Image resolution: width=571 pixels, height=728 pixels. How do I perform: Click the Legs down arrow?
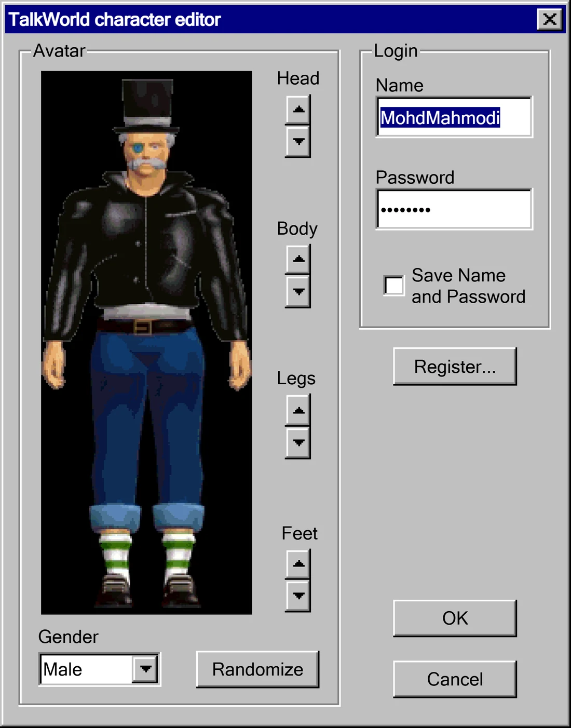[298, 443]
